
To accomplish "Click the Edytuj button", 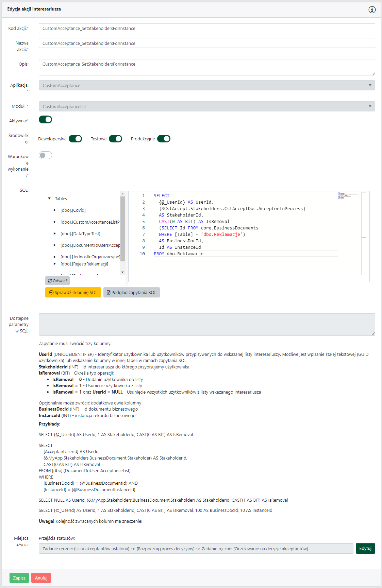I will (x=365, y=548).
